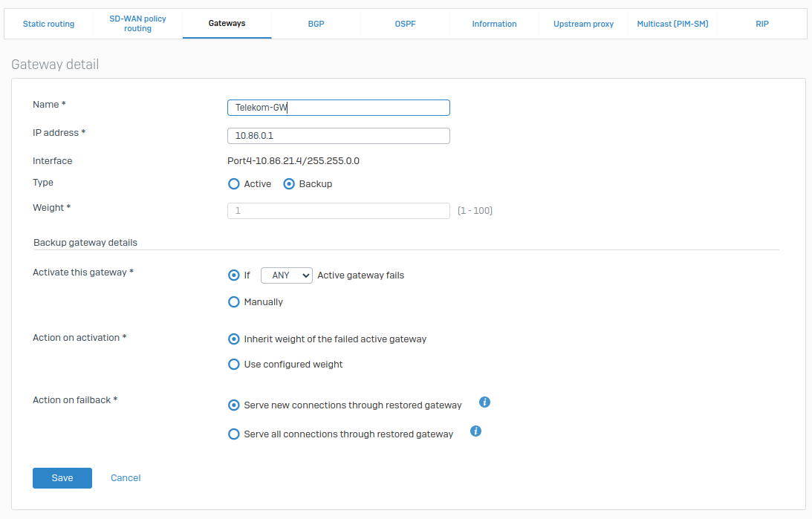The height and width of the screenshot is (519, 812).
Task: Click the info icon beside serve all connections
Action: [475, 431]
